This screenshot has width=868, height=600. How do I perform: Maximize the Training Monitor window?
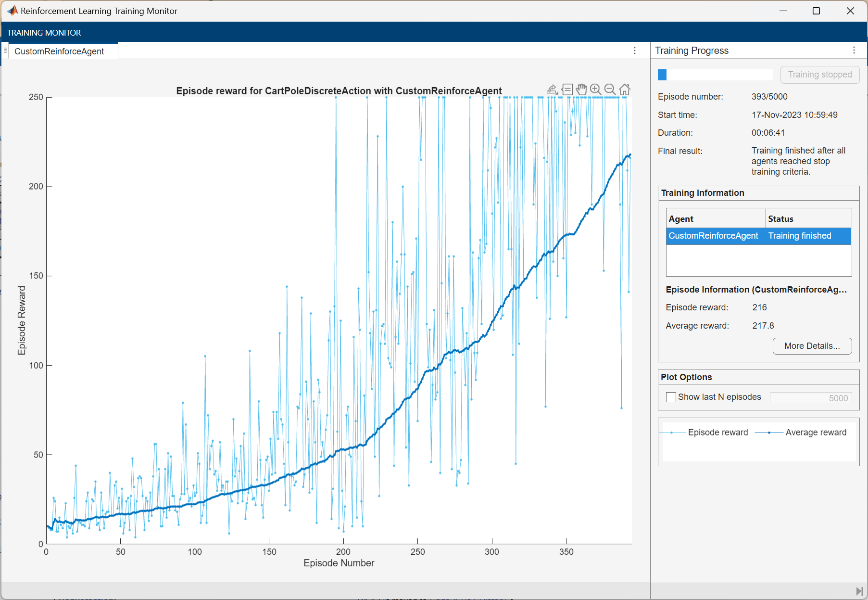pos(816,11)
